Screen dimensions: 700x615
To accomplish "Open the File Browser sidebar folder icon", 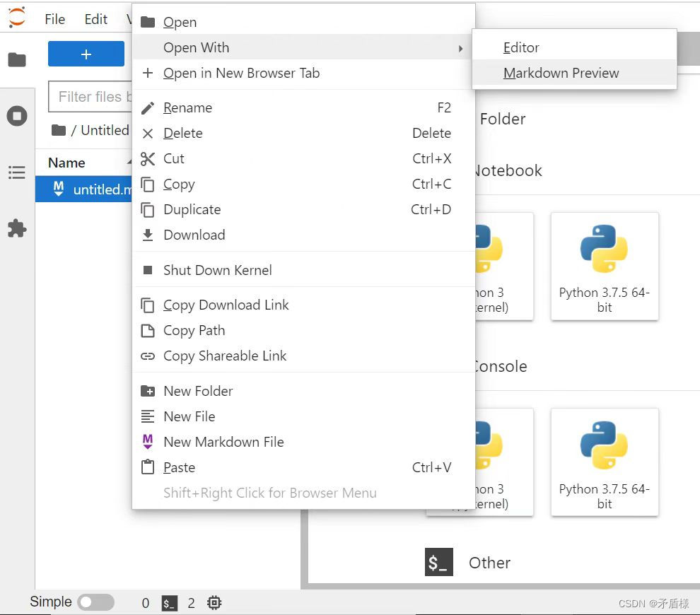I will tap(17, 59).
